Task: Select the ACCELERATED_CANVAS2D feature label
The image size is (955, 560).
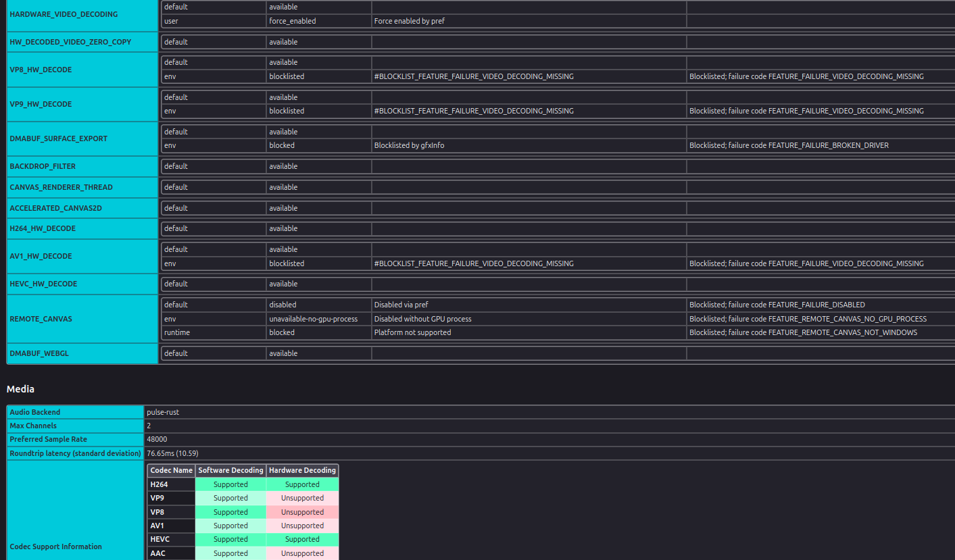Action: point(55,208)
